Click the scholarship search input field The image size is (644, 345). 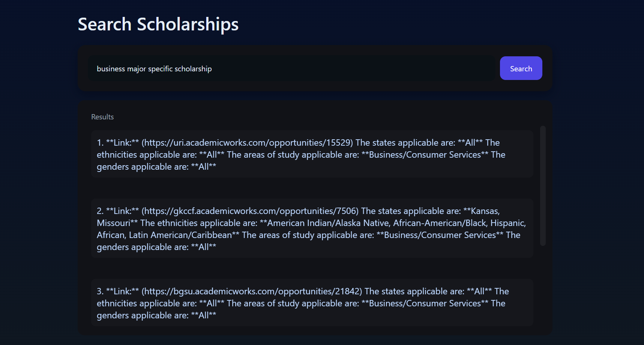[291, 69]
